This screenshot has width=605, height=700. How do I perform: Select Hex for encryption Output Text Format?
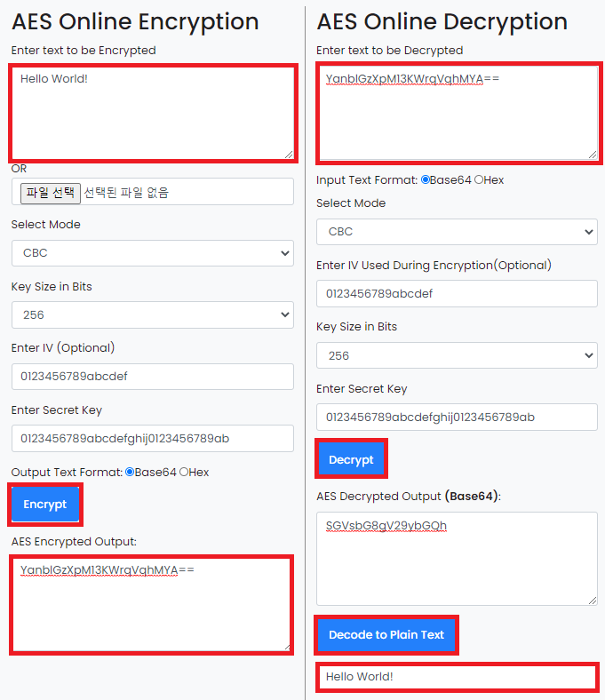[x=184, y=472]
